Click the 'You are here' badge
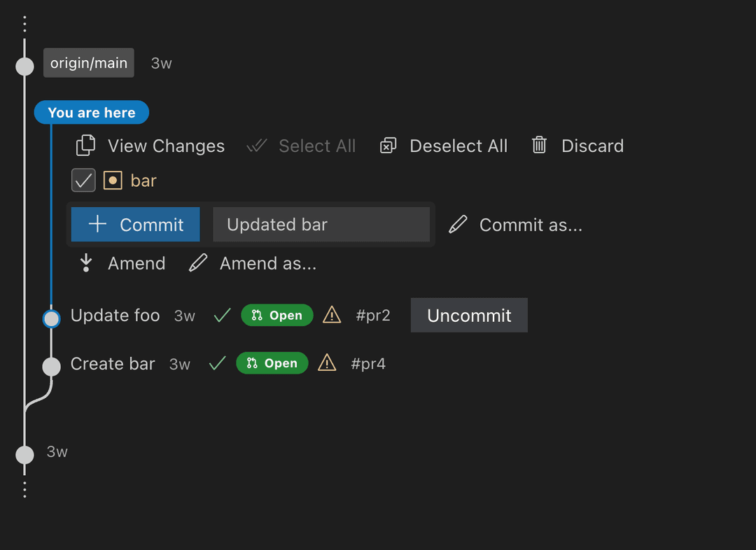This screenshot has height=550, width=756. 92,113
